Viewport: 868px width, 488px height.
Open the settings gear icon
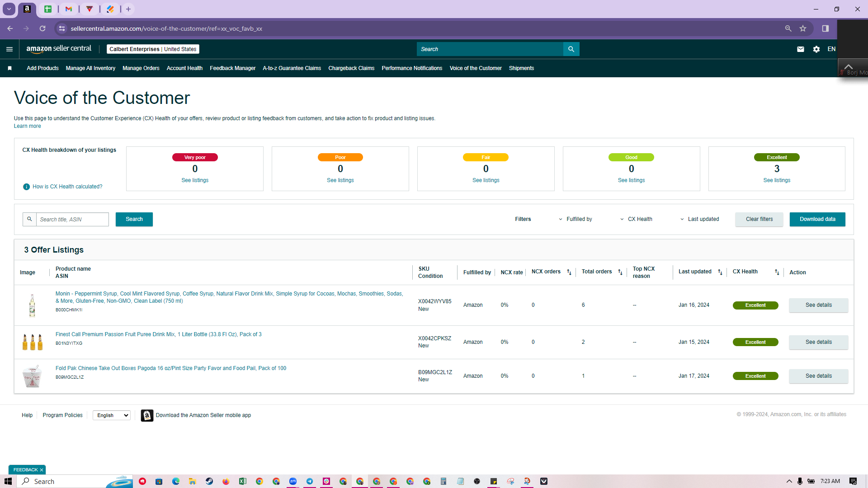[x=816, y=49]
